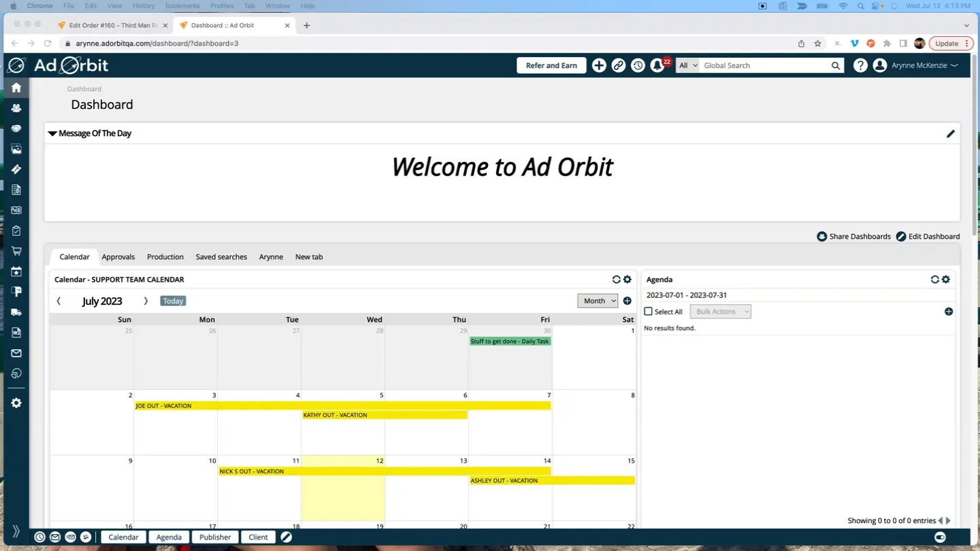This screenshot has height=551, width=980.
Task: Open the All search scope dropdown
Action: pyautogui.click(x=687, y=65)
